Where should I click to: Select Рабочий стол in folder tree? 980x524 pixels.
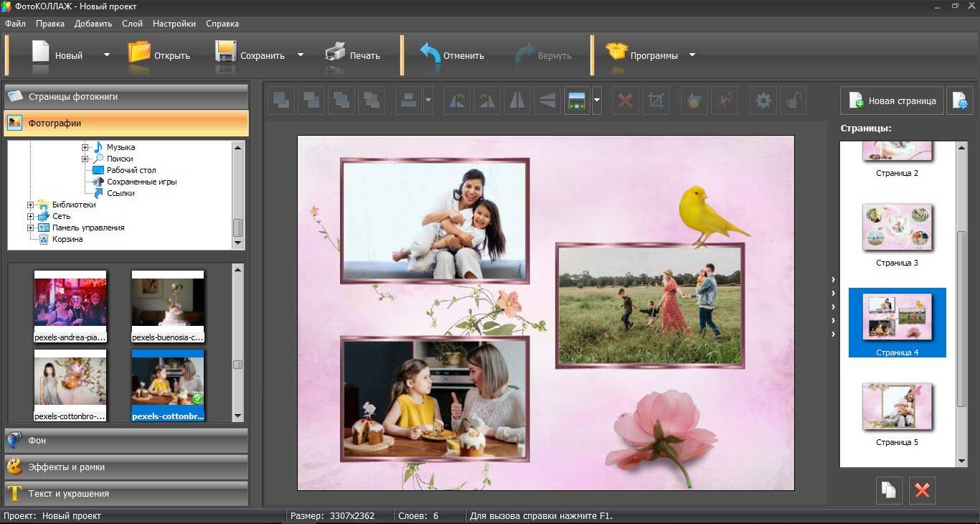click(x=131, y=170)
